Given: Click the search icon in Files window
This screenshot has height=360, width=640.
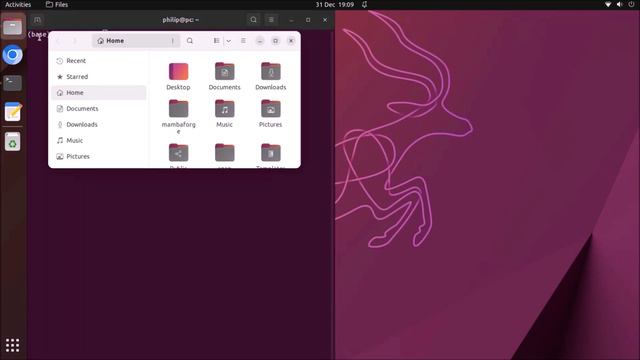Looking at the screenshot, I should point(190,41).
